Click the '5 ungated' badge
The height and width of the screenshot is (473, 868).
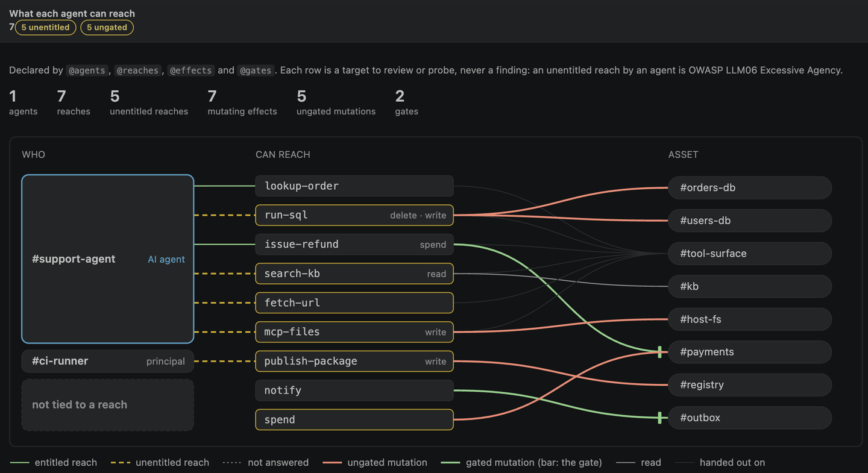point(107,27)
